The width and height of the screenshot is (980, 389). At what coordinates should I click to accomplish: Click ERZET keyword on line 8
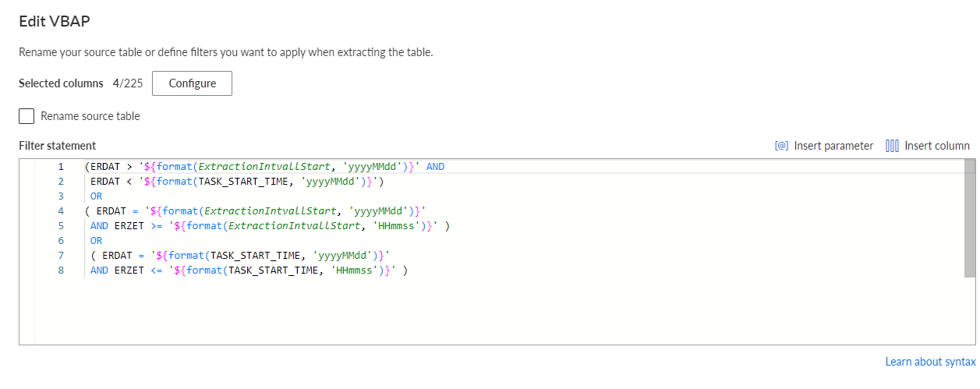[129, 271]
